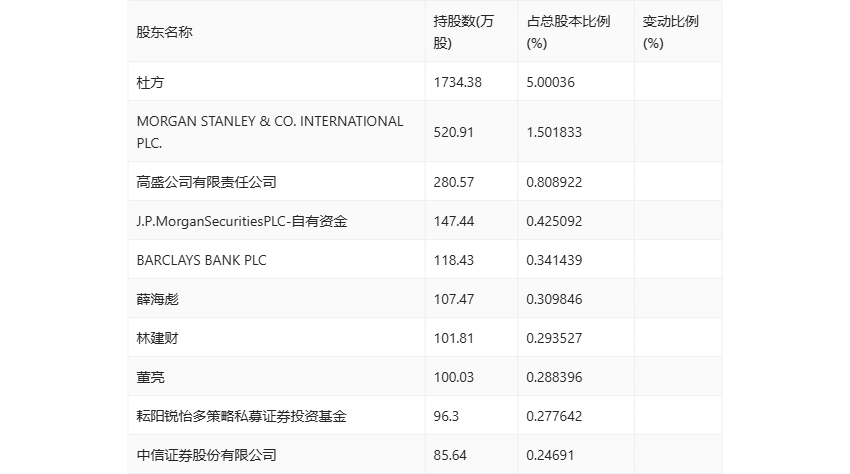
Task: Select shareholder name 薛海彪
Action: pos(157,299)
